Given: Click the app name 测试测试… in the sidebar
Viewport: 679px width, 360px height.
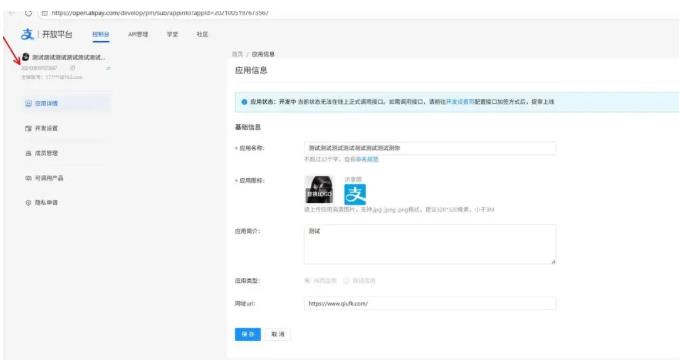Looking at the screenshot, I should 68,57.
